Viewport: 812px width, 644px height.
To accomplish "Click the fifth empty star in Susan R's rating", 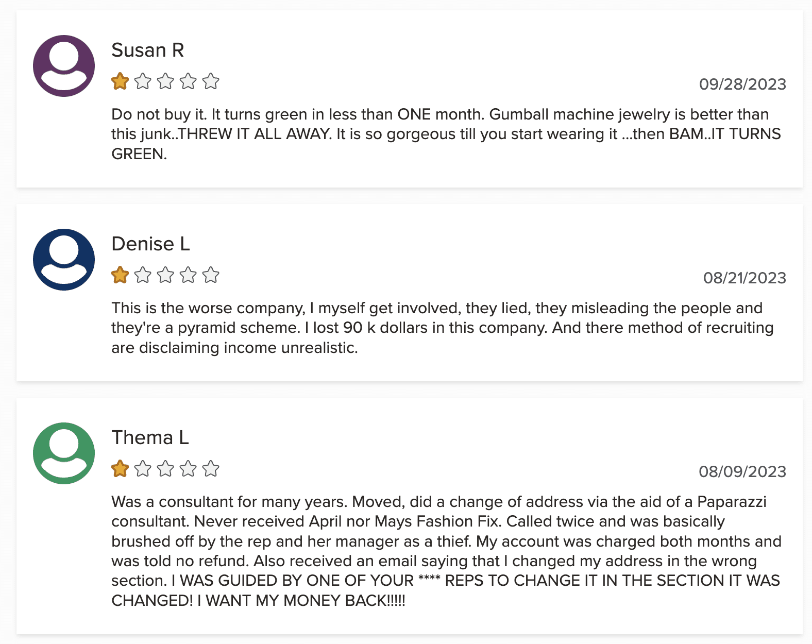I will pos(211,81).
